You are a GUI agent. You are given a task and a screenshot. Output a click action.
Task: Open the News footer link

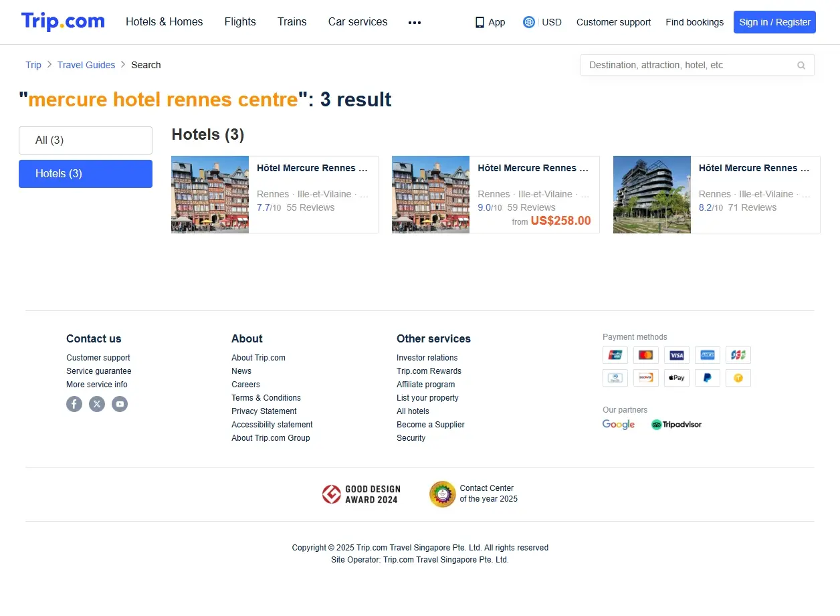pyautogui.click(x=241, y=371)
